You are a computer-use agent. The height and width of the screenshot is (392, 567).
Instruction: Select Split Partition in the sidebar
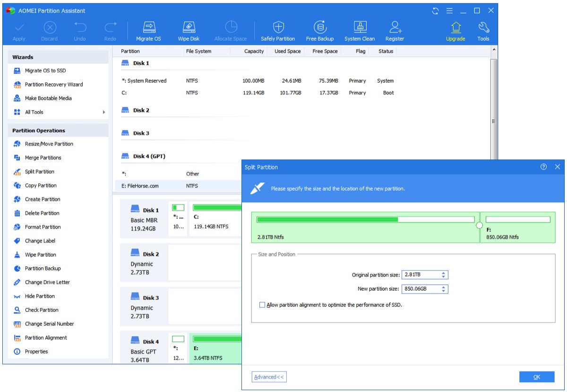tap(39, 172)
